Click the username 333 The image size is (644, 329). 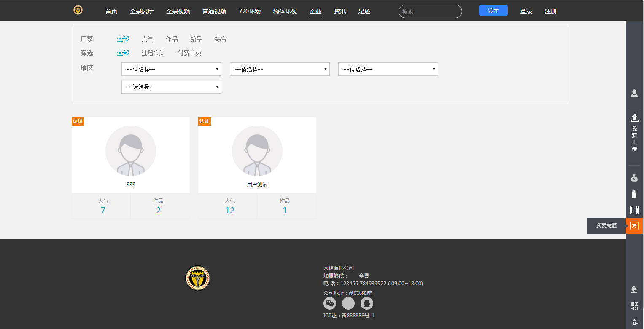click(131, 185)
